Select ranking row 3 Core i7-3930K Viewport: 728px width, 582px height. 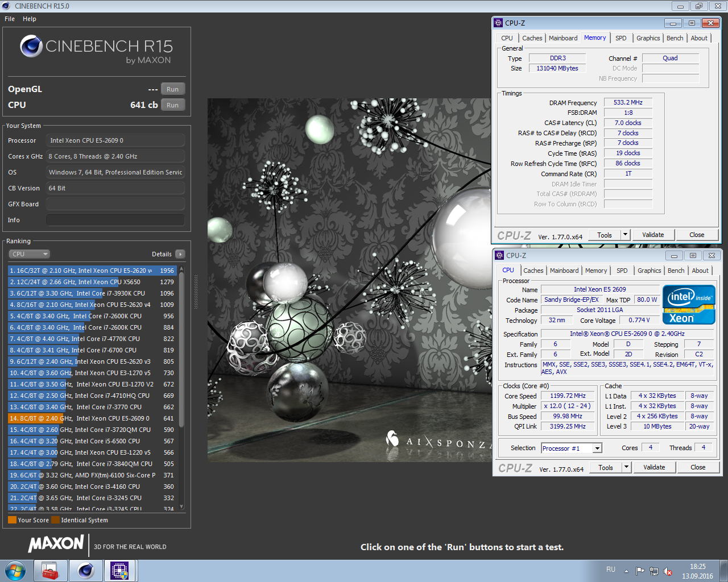coord(92,293)
